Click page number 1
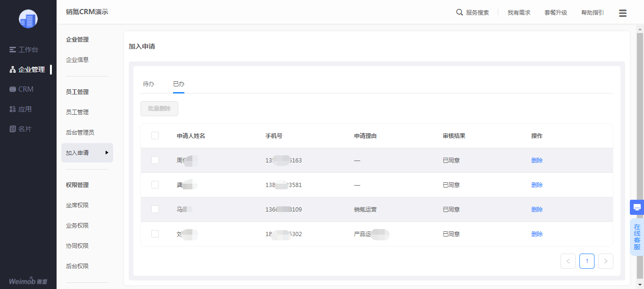644x289 pixels. pos(587,261)
